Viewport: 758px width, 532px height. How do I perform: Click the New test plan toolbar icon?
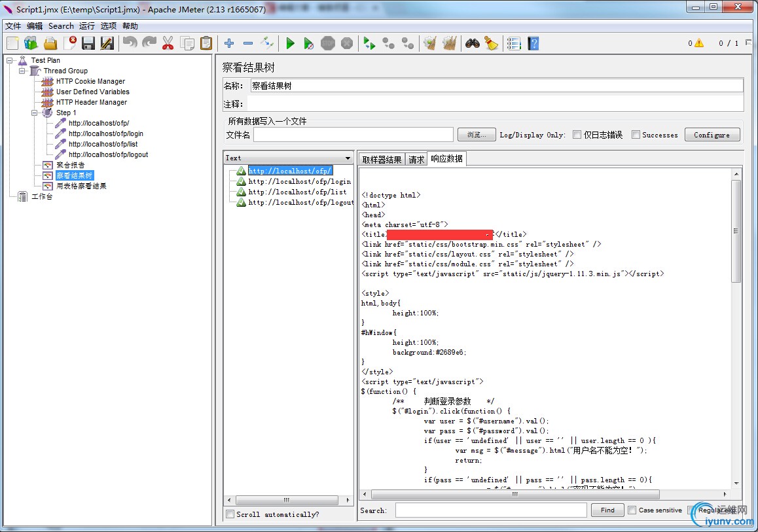click(x=12, y=43)
